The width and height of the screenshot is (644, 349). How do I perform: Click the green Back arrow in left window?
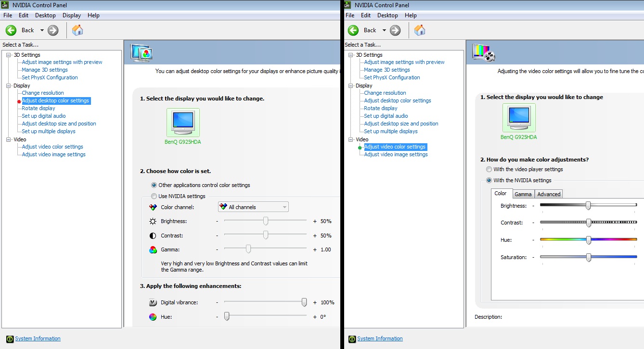(11, 30)
